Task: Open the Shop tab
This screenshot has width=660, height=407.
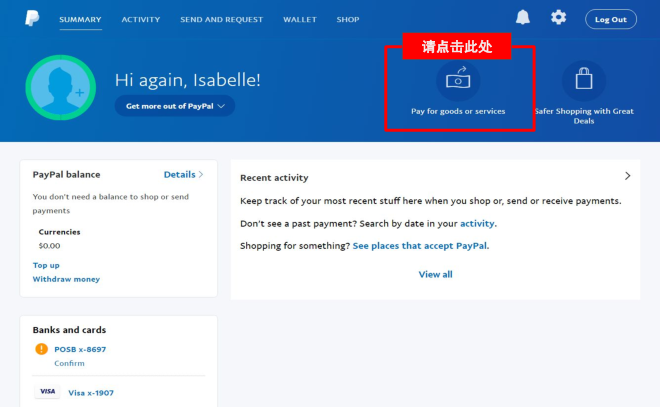Action: (x=348, y=19)
